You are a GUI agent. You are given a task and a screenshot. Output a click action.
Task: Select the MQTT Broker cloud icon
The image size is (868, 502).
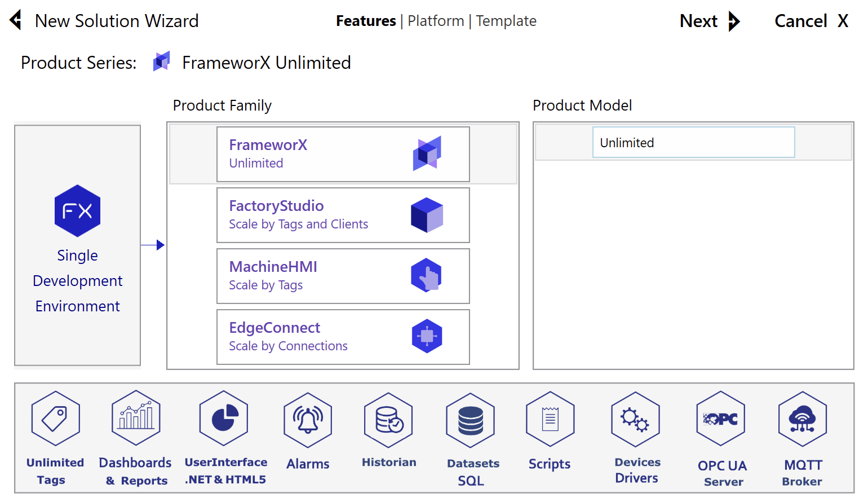(802, 420)
